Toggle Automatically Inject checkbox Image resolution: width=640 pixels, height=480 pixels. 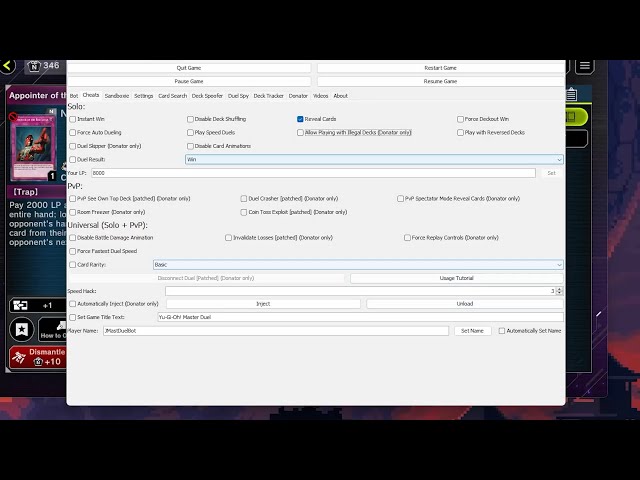73,304
